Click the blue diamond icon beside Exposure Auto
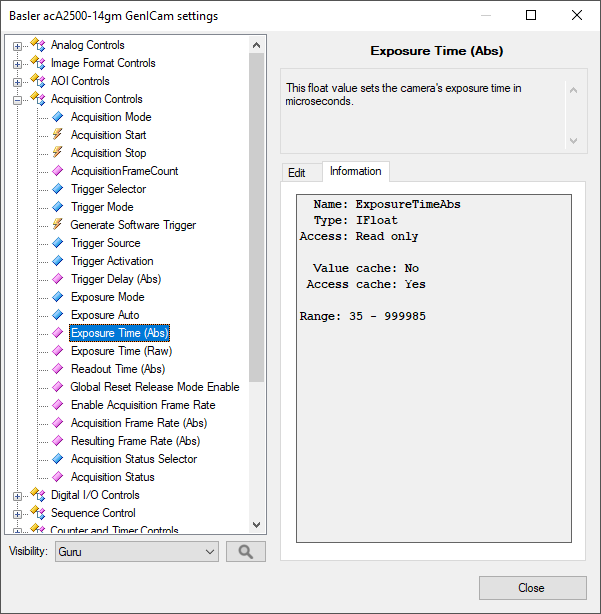The image size is (601, 614). (58, 315)
